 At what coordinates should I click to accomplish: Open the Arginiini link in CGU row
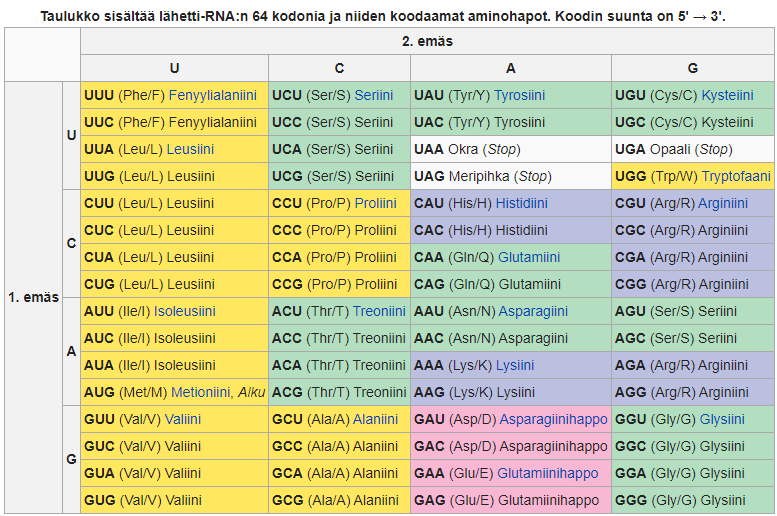(x=723, y=203)
